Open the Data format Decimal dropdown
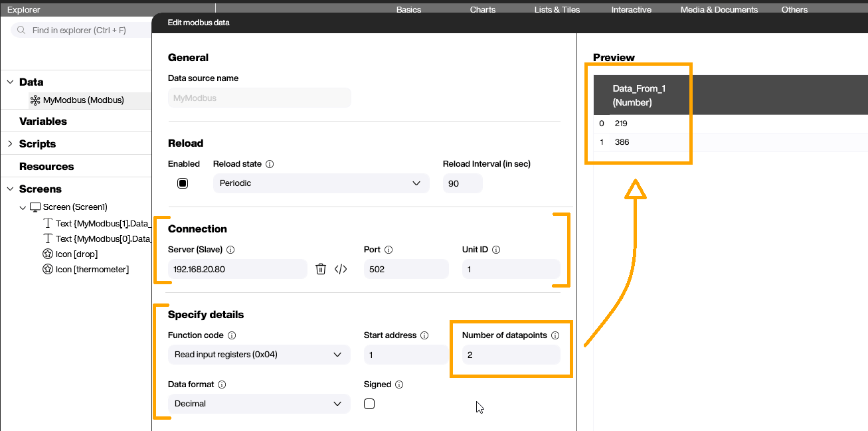The height and width of the screenshot is (431, 868). coord(259,404)
